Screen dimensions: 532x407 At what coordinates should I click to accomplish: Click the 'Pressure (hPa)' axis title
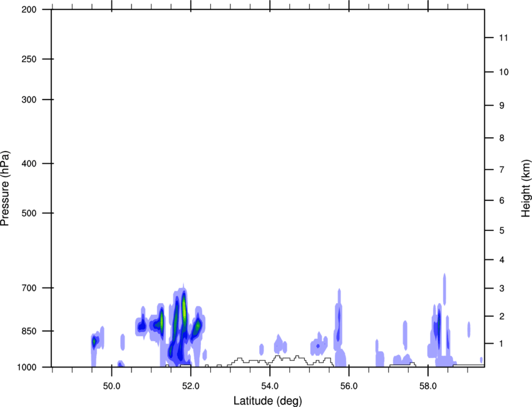5,188
